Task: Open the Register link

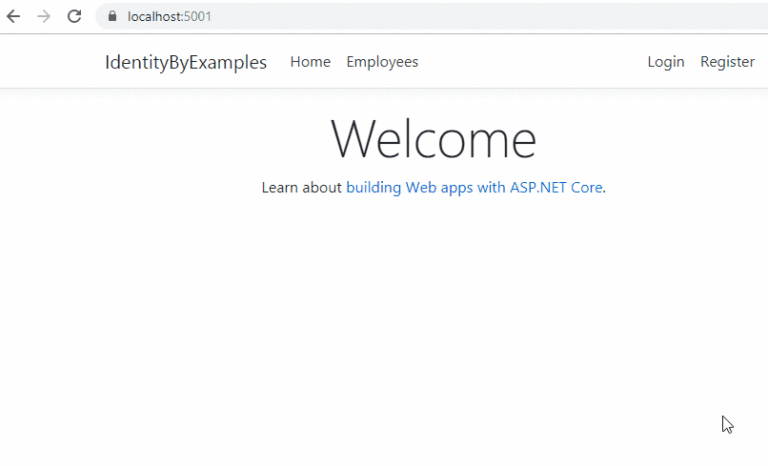Action: (x=727, y=62)
